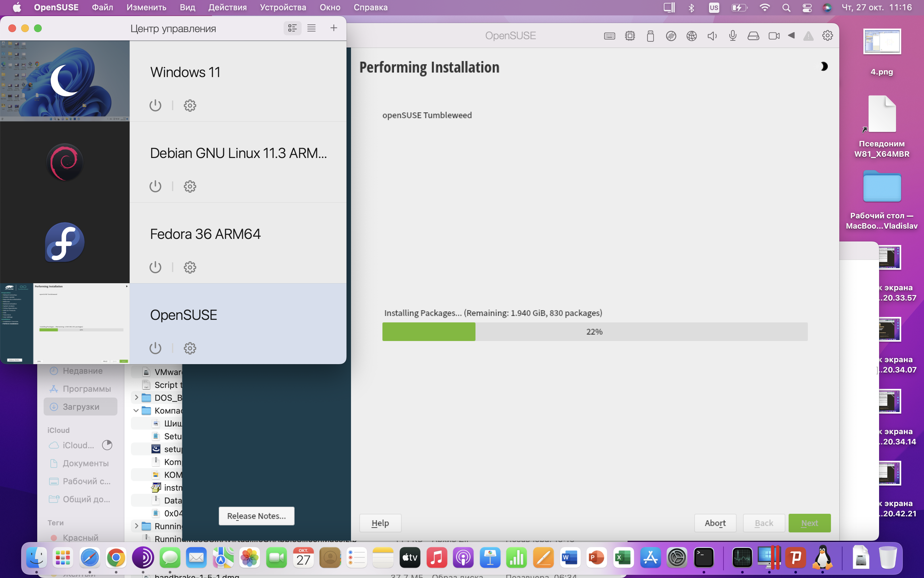Click the camera icon in VM toolbar

coord(774,36)
